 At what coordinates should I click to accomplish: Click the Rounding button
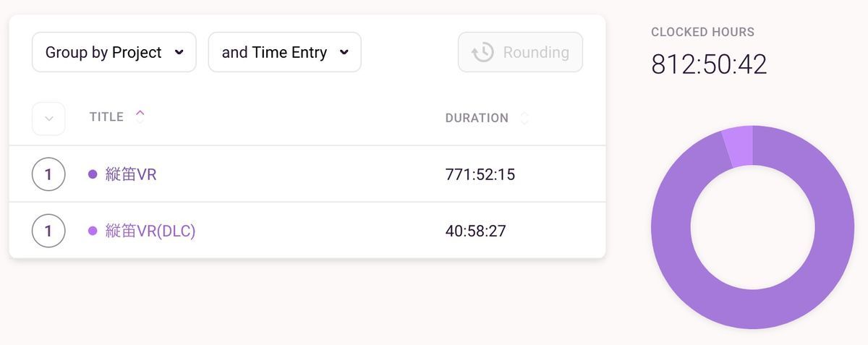click(520, 52)
